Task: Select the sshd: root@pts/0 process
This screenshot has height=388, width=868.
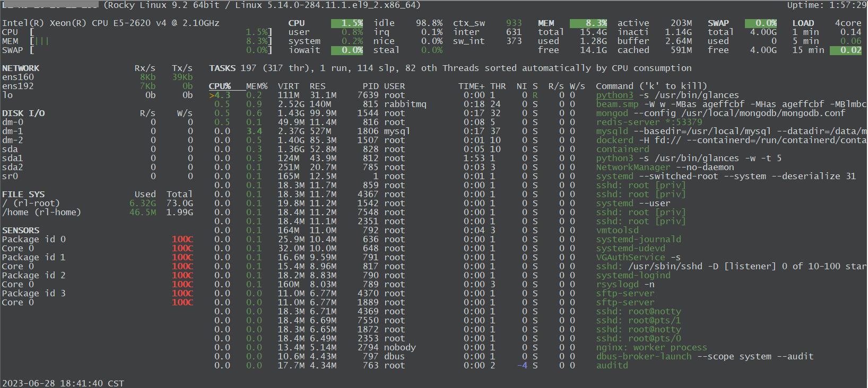Action: [638, 338]
